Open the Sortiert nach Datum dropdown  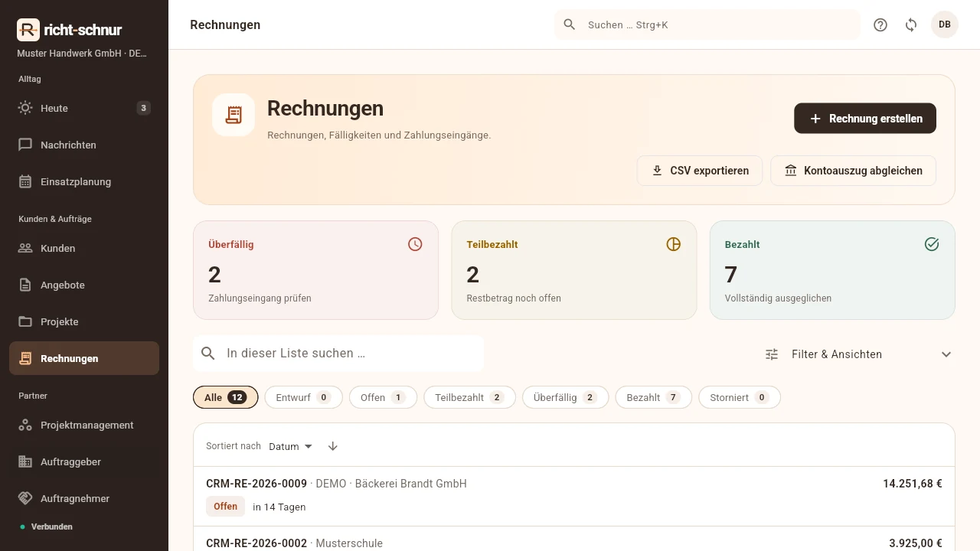[x=291, y=446]
